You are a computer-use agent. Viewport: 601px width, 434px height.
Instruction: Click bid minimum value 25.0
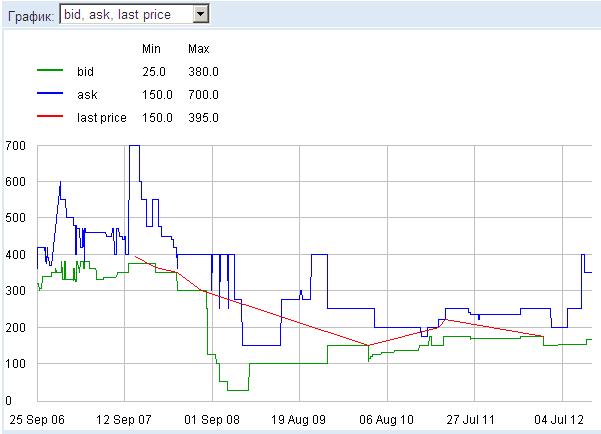pos(154,72)
